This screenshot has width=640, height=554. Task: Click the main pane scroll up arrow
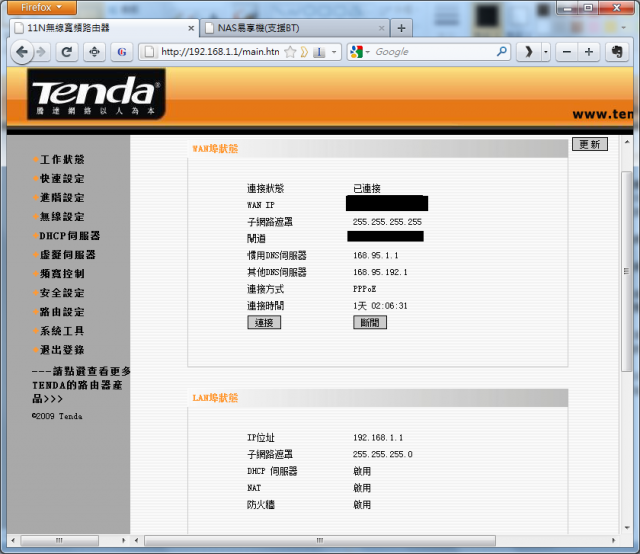point(627,142)
